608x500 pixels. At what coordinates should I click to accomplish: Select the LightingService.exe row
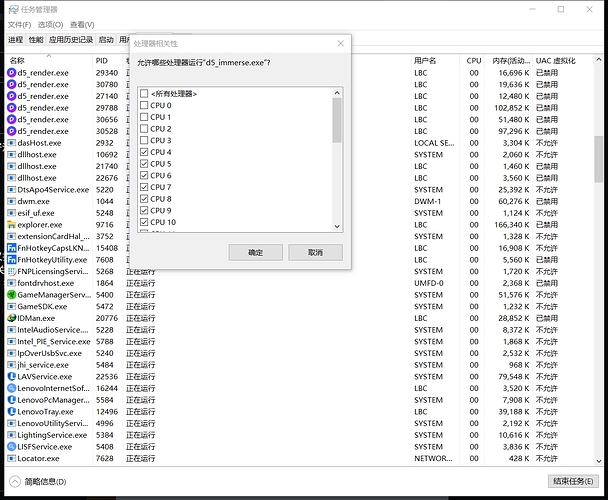point(299,435)
